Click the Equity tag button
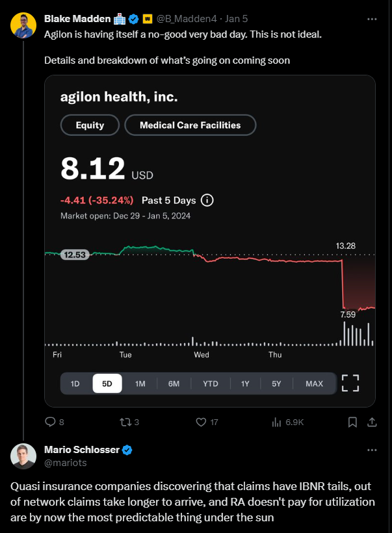Image resolution: width=392 pixels, height=533 pixels. coord(90,125)
